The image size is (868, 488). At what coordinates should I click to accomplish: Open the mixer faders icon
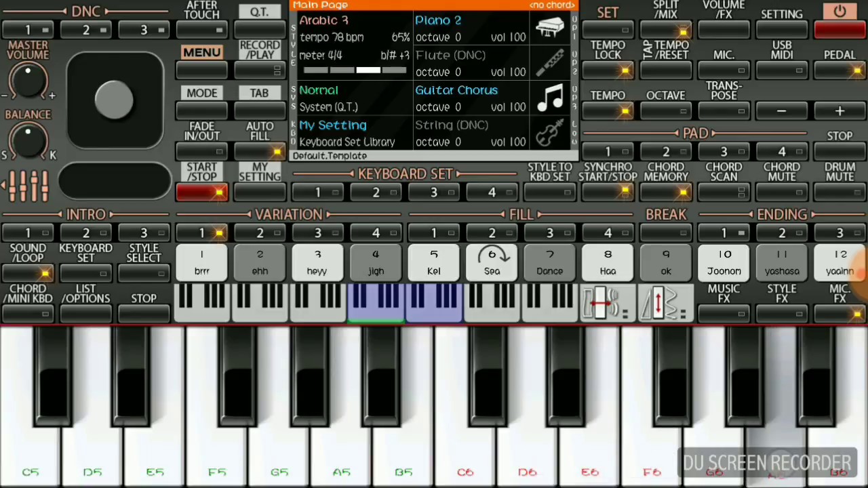[26, 184]
